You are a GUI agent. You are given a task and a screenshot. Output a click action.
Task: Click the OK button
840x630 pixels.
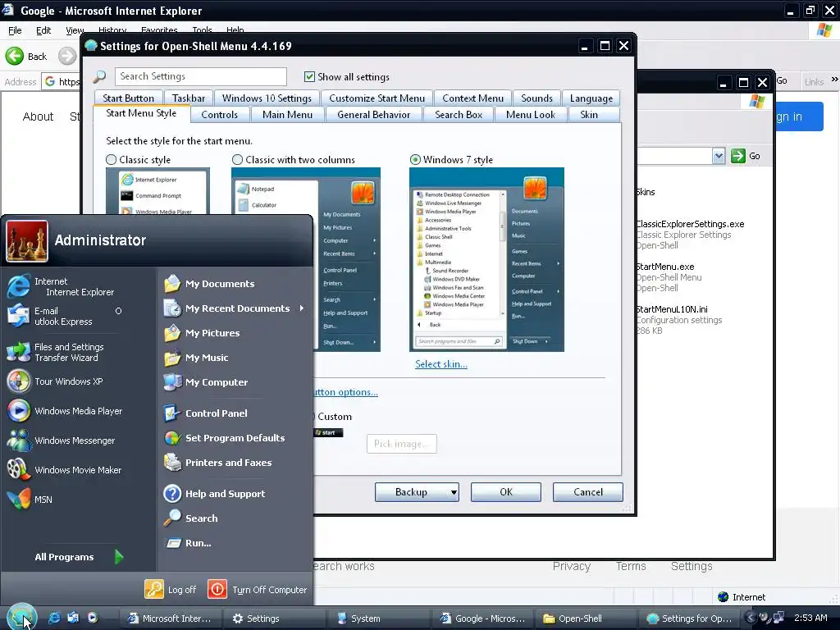505,492
